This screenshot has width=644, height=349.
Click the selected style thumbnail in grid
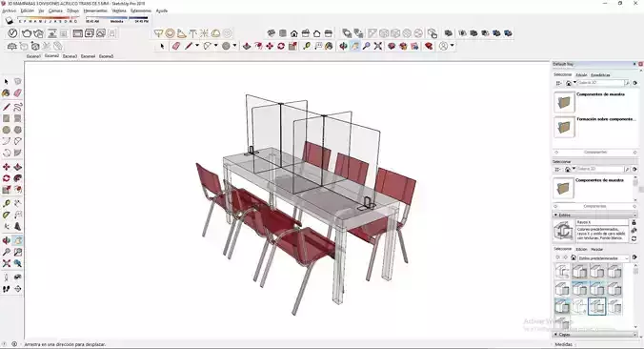596,307
